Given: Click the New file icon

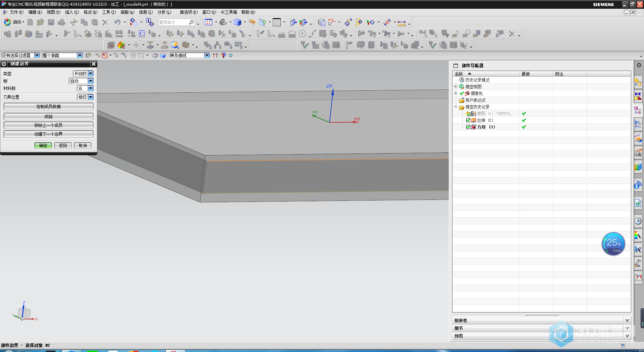Looking at the screenshot, I should [30, 22].
